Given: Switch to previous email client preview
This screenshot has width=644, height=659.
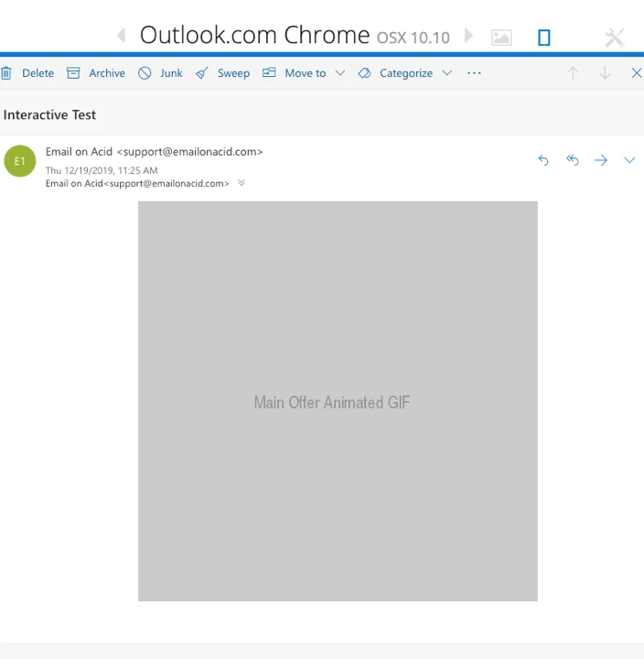Looking at the screenshot, I should [x=121, y=36].
